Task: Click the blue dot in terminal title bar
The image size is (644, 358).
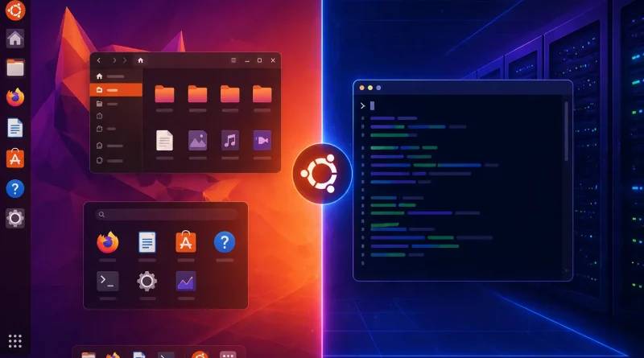Action: [378, 88]
